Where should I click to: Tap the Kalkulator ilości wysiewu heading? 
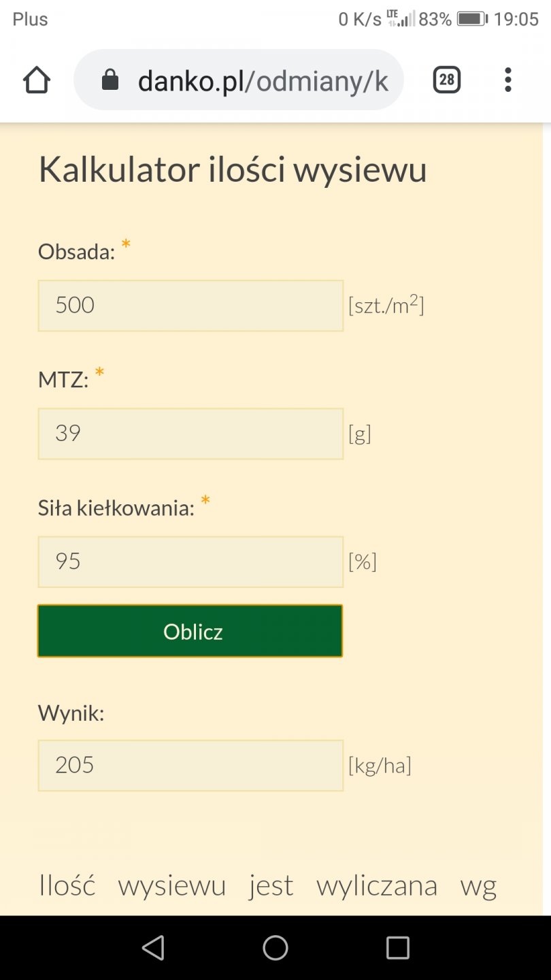click(x=233, y=169)
